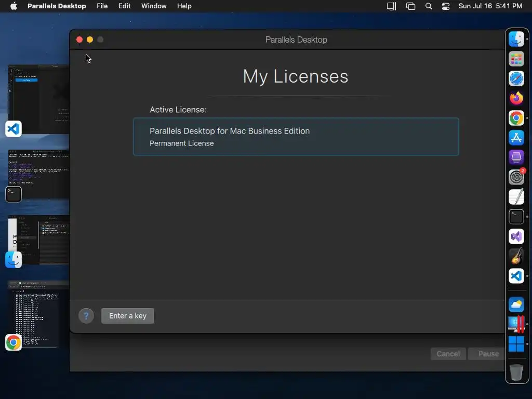The height and width of the screenshot is (399, 532).
Task: Close the My Licenses window
Action: 79,39
